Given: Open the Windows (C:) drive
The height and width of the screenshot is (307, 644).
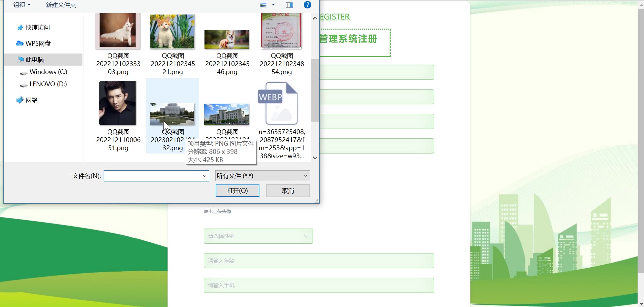Looking at the screenshot, I should (48, 72).
